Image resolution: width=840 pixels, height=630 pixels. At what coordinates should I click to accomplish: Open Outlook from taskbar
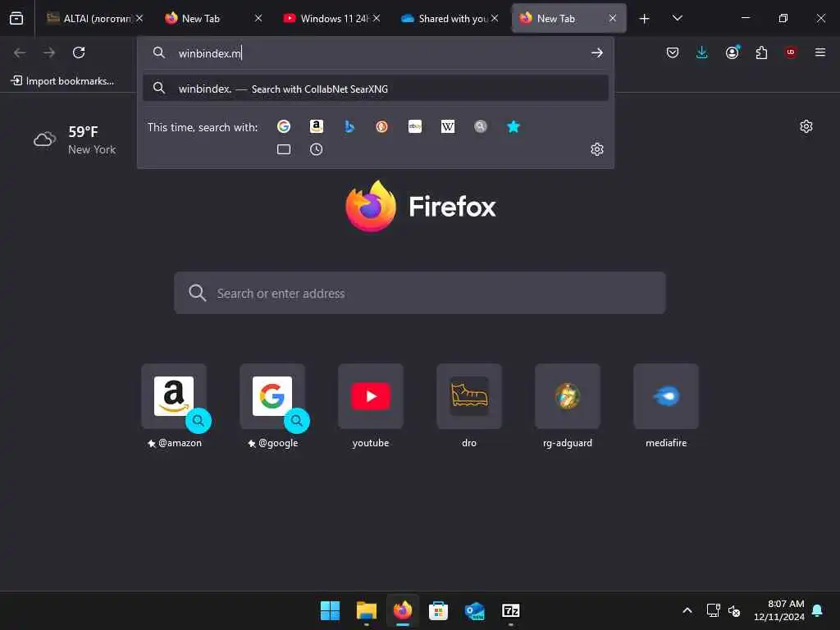[x=475, y=610]
